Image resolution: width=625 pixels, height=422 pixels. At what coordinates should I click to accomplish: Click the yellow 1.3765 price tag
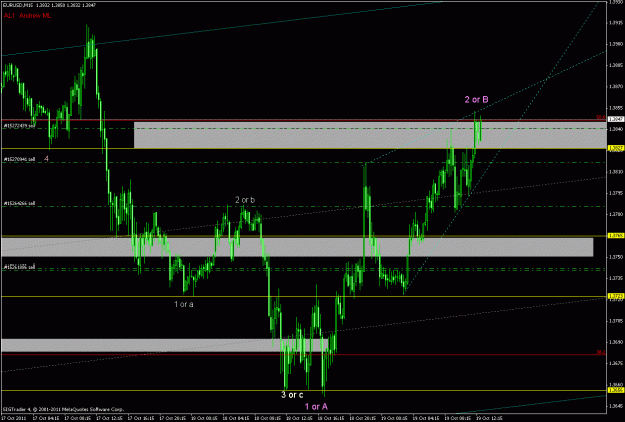615,236
